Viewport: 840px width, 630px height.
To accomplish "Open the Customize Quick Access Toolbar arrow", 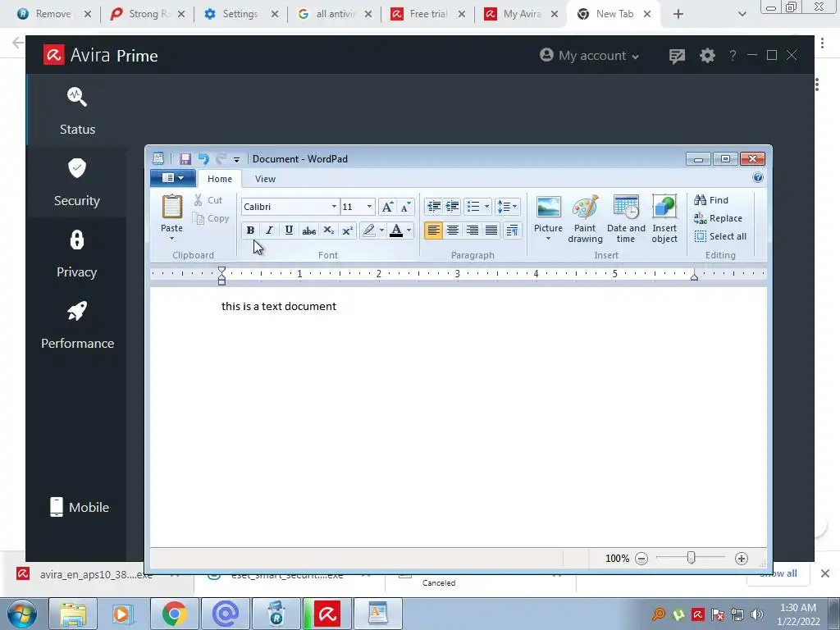I will pos(236,160).
